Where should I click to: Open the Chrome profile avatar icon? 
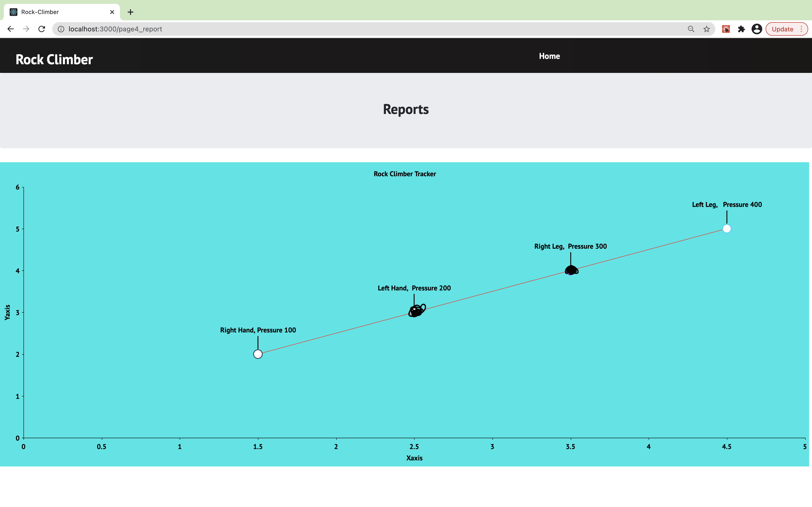pos(757,29)
